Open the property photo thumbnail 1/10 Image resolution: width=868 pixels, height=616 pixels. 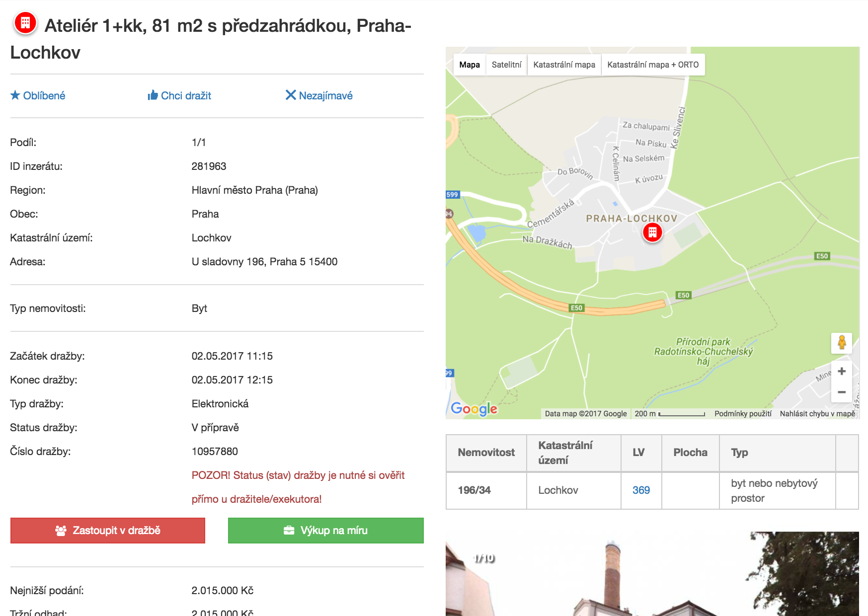coord(652,574)
